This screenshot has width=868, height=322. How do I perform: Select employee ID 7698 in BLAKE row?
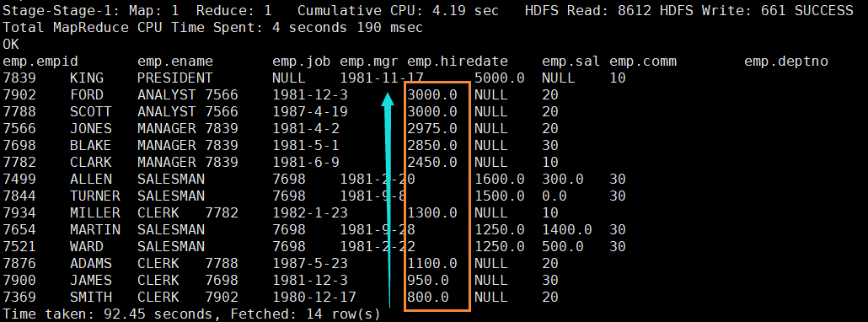tap(19, 146)
